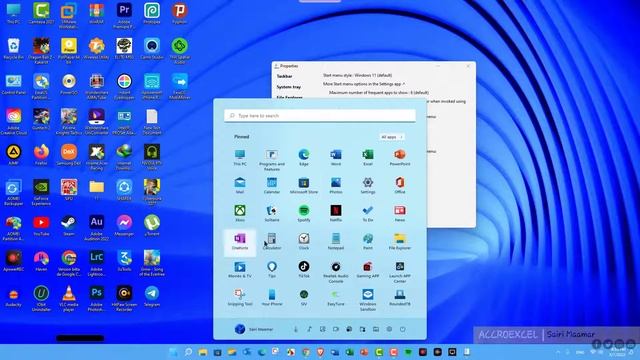Launch Xbox from the Start menu
The image size is (640, 360).
240,213
